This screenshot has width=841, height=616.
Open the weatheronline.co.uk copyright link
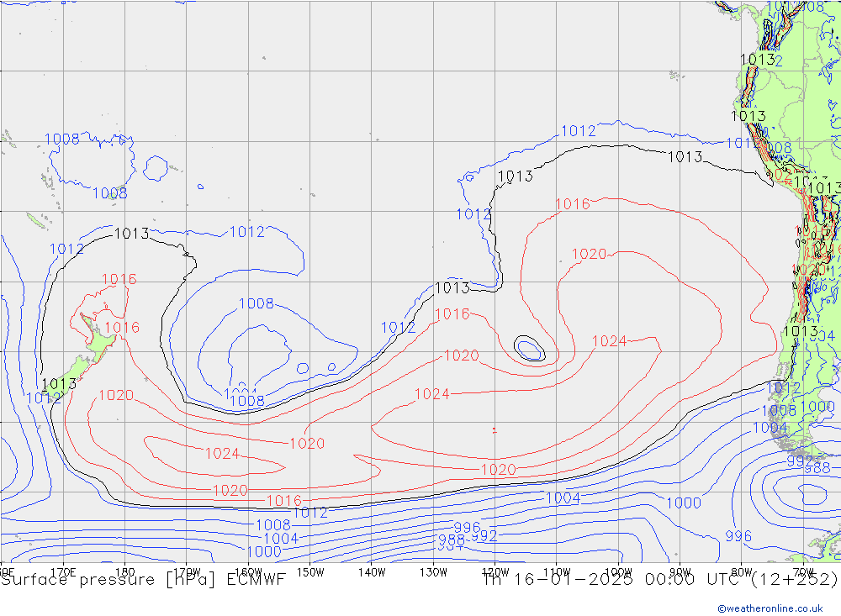pyautogui.click(x=770, y=608)
